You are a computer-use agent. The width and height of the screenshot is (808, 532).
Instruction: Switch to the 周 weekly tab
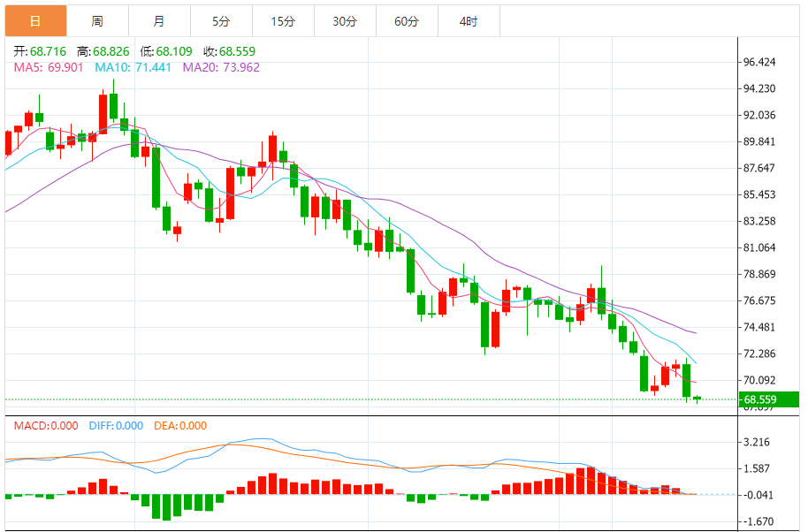click(97, 21)
